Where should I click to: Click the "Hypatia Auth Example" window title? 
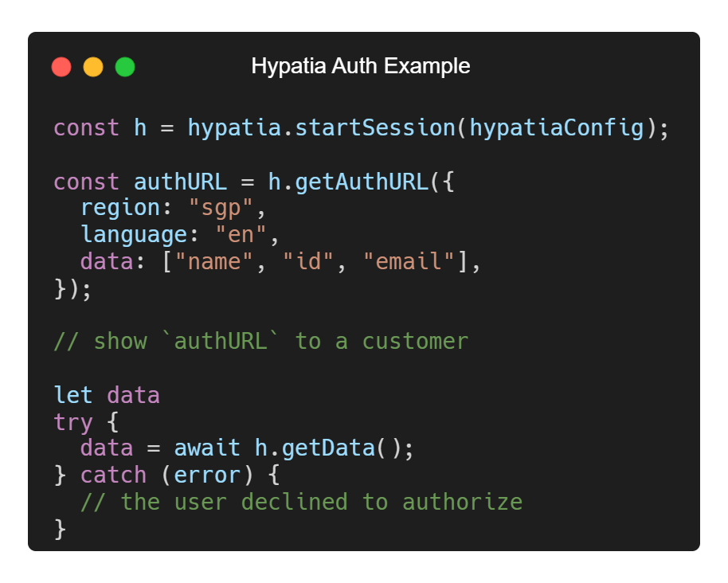[x=360, y=66]
